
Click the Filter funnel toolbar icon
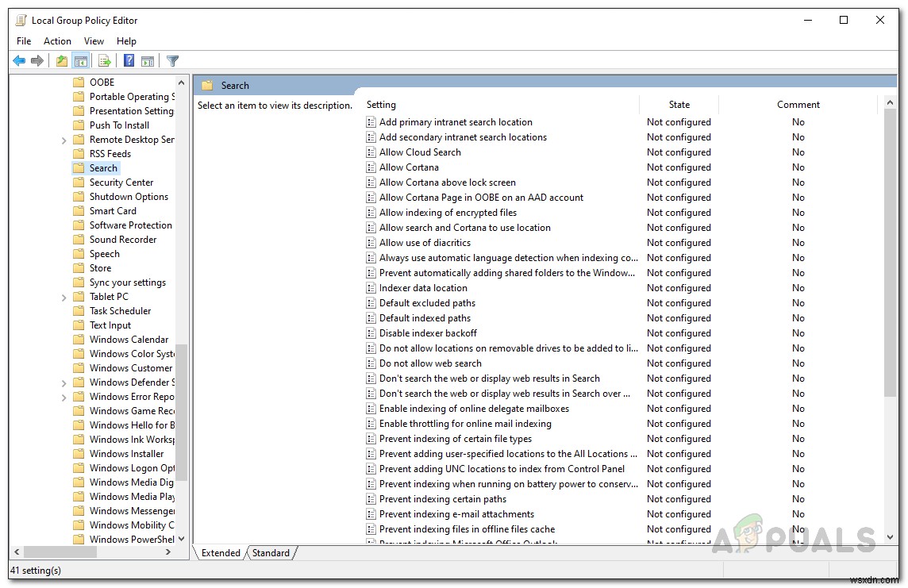[172, 61]
